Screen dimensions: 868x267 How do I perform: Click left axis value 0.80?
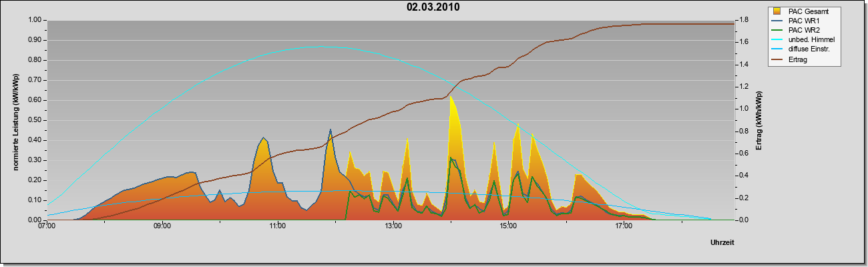pyautogui.click(x=36, y=60)
